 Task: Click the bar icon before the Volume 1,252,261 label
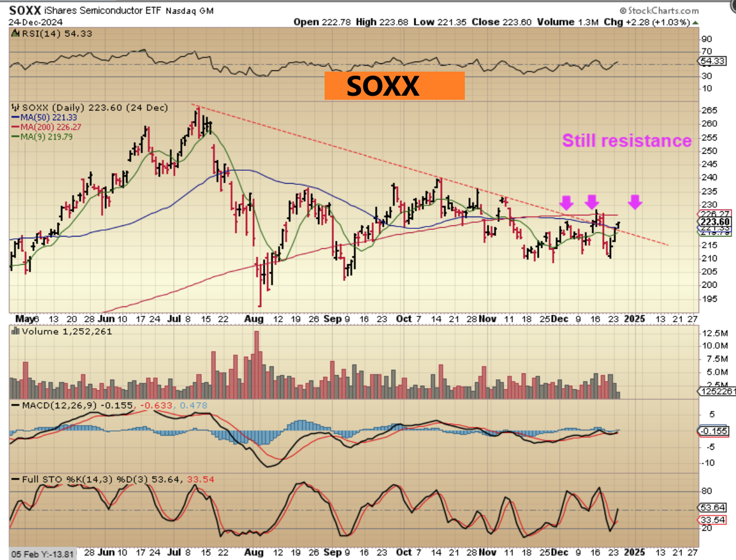click(16, 332)
